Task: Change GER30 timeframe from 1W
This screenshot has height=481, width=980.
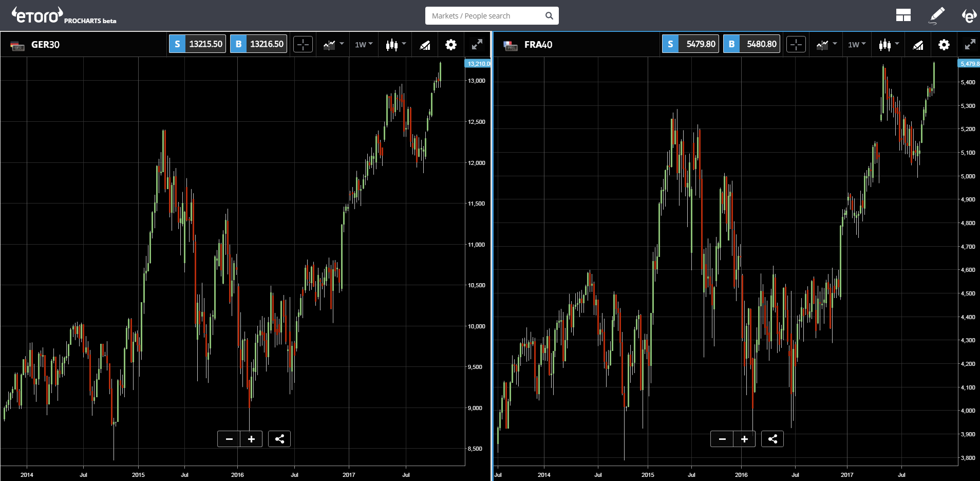Action: pyautogui.click(x=364, y=45)
